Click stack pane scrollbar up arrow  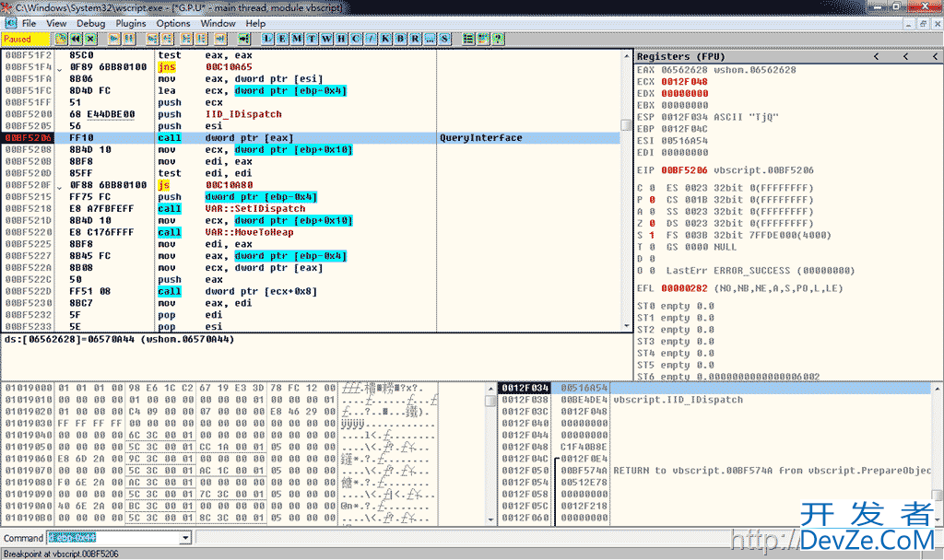tap(938, 389)
